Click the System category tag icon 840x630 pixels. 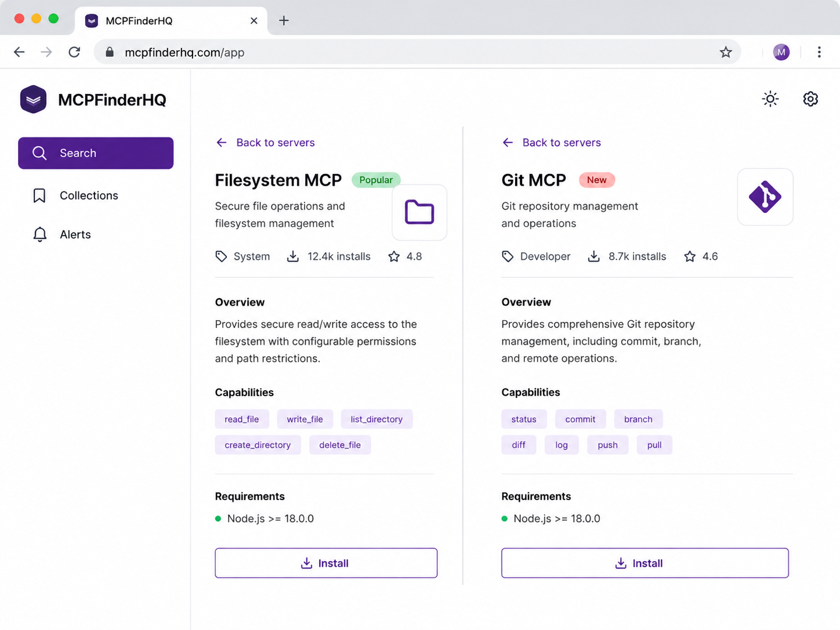tap(221, 256)
